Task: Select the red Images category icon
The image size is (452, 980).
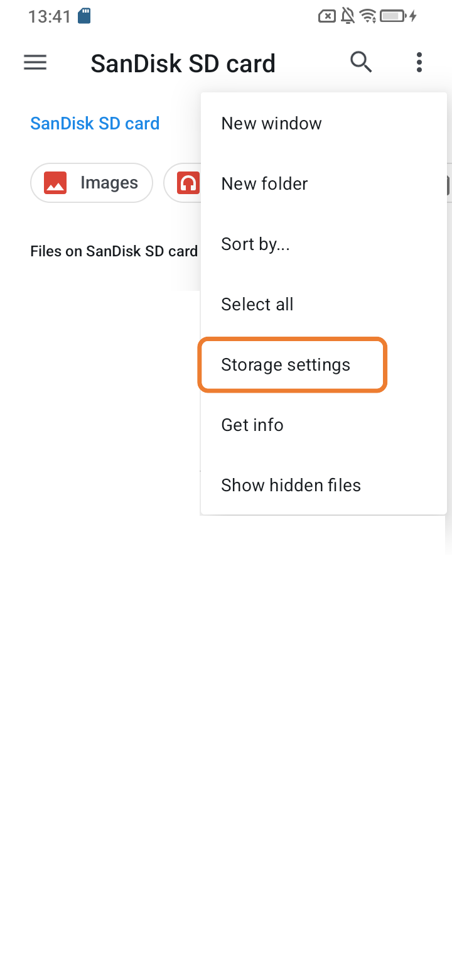Action: 55,183
